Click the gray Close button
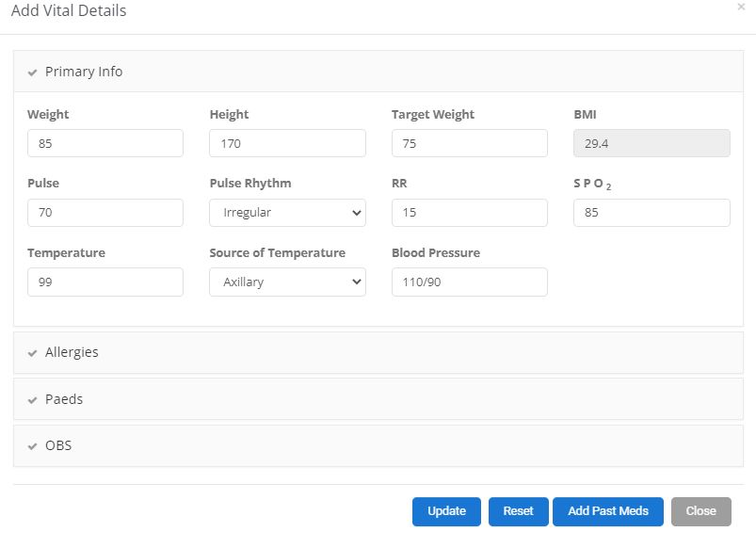 pos(700,511)
